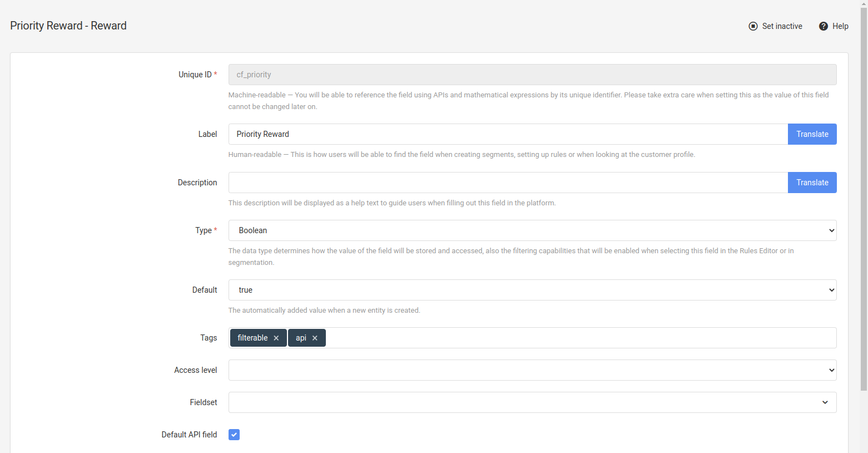
Task: Click the Help text link
Action: (840, 26)
